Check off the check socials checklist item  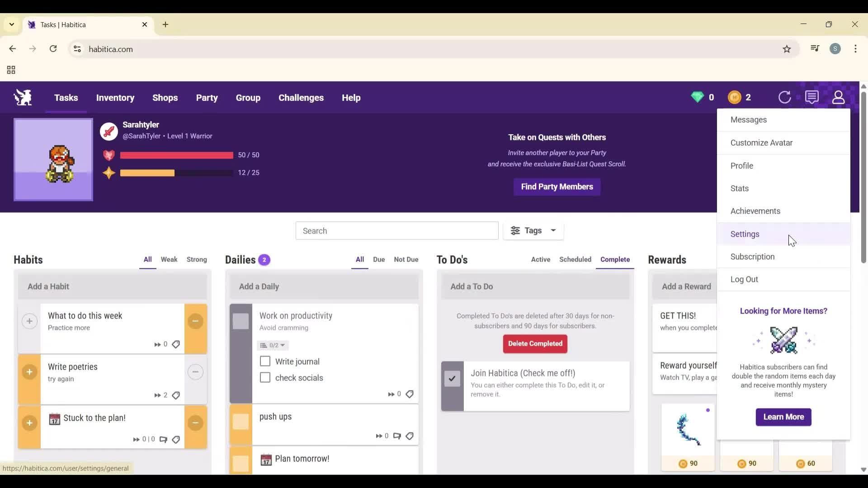click(264, 378)
